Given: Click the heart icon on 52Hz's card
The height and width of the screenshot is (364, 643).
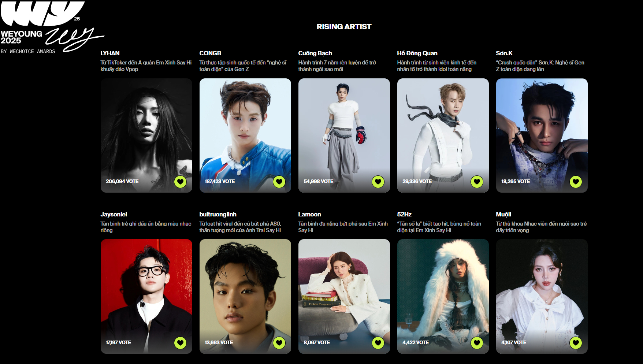Looking at the screenshot, I should point(477,343).
